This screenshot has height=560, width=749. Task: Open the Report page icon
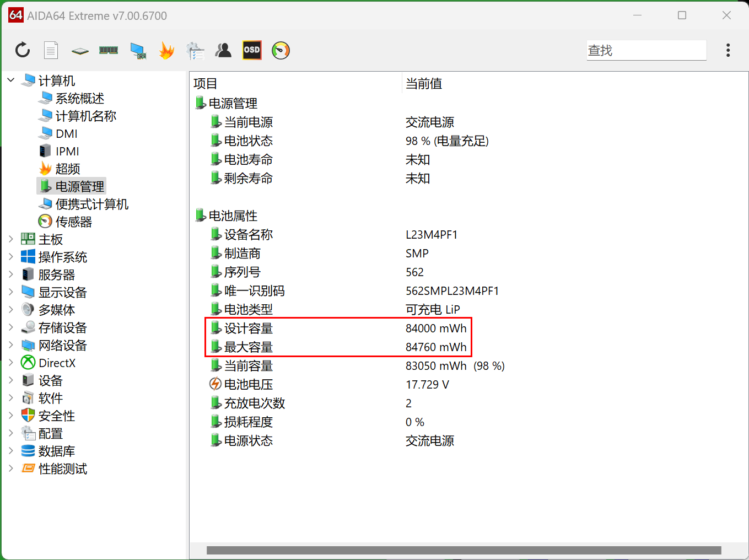(x=51, y=50)
